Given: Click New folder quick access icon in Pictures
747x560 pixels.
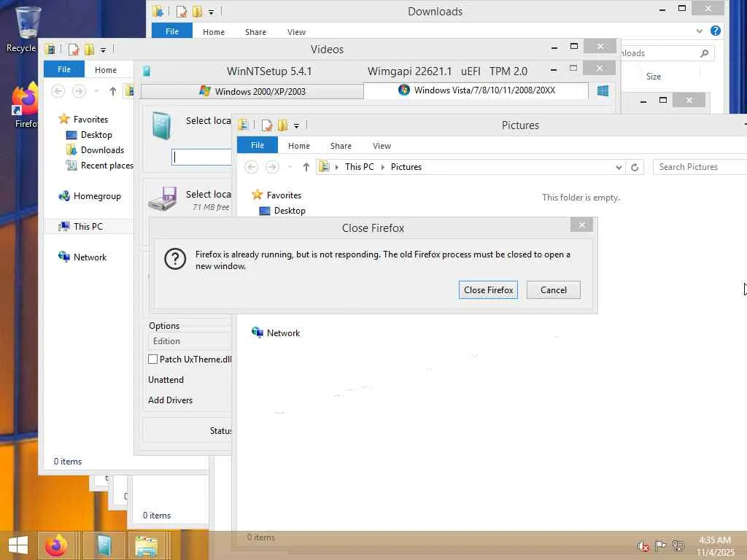Looking at the screenshot, I should [x=282, y=125].
